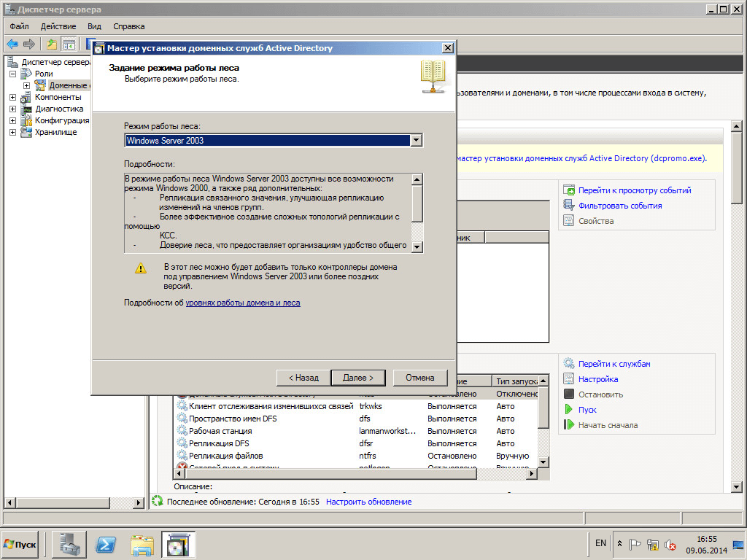
Task: Open the уровнях работы домена и леса link
Action: click(x=243, y=303)
